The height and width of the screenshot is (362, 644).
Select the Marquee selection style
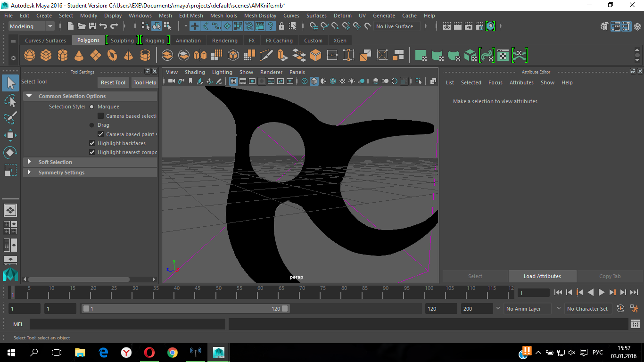point(92,107)
